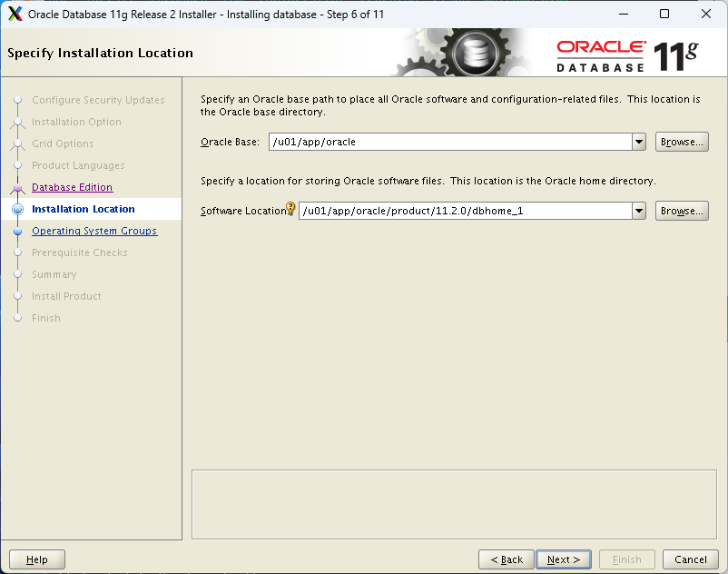
Task: Click the Installation Option step label
Action: click(x=76, y=122)
